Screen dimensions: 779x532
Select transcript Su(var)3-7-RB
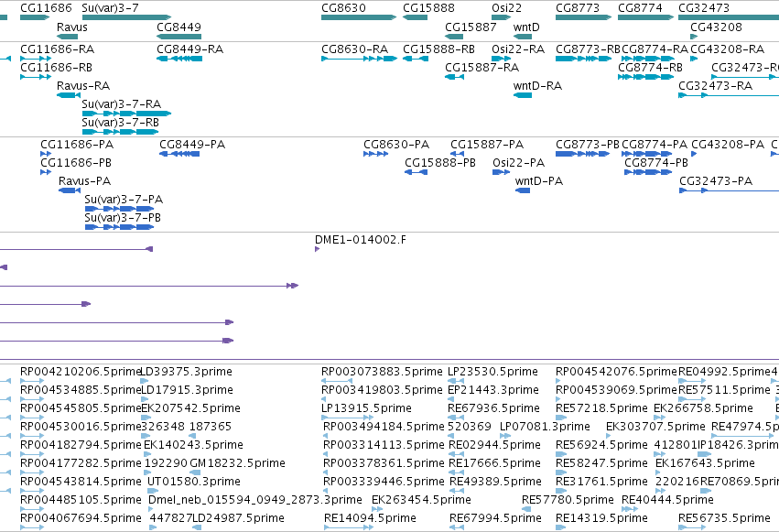click(120, 132)
